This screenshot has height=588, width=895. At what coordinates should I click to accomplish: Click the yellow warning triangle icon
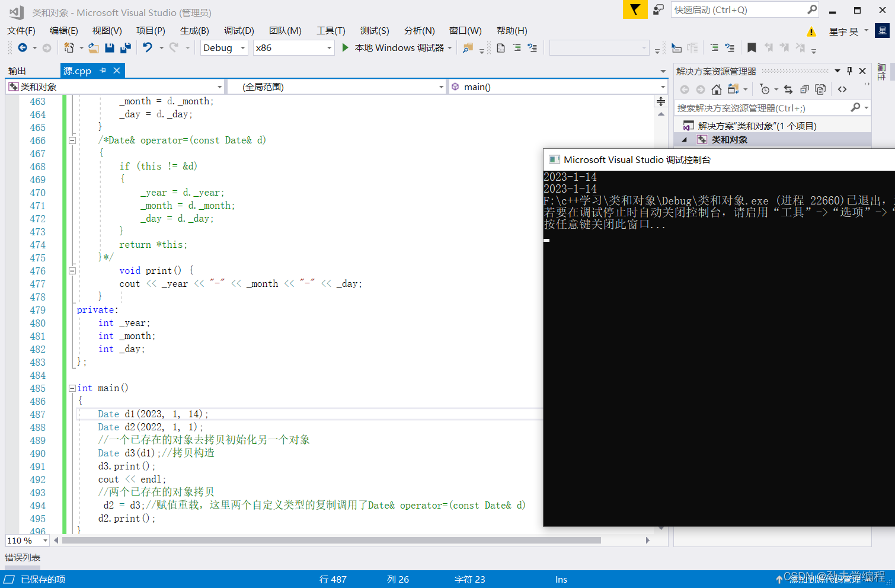pos(811,31)
